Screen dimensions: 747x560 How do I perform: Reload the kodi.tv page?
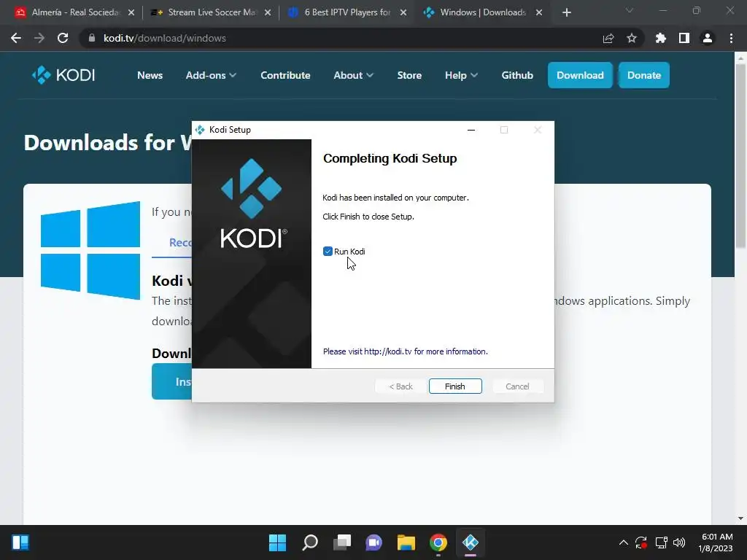63,38
